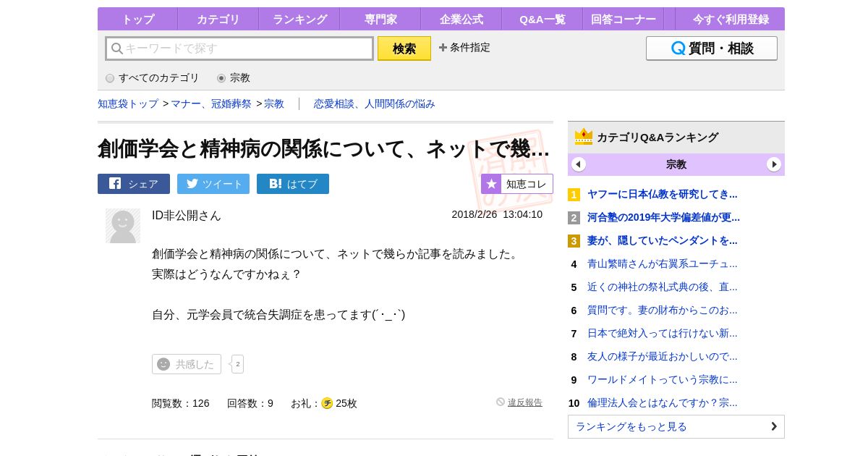
Task: Switch to ランキング tab
Action: 299,20
